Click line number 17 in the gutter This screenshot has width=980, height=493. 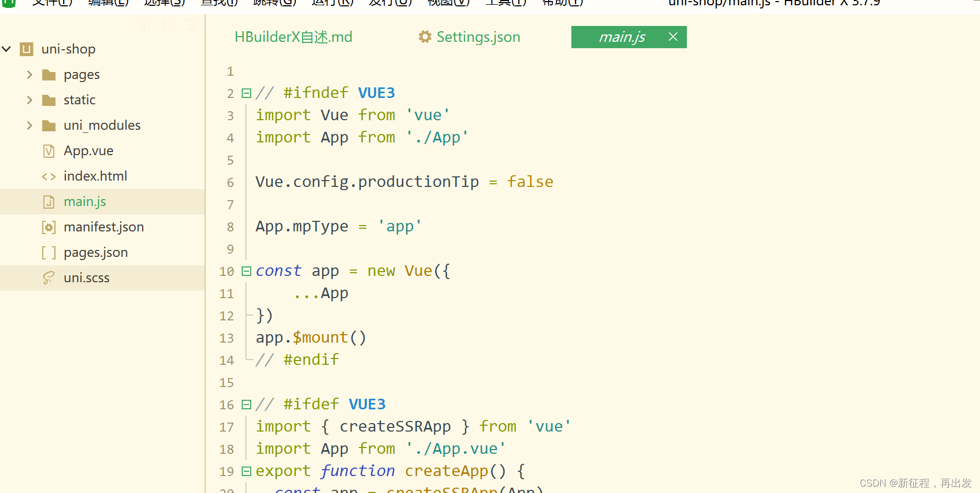coord(226,427)
